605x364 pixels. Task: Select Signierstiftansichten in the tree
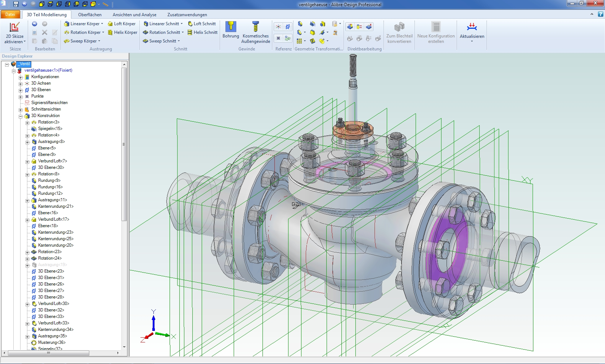tap(49, 103)
